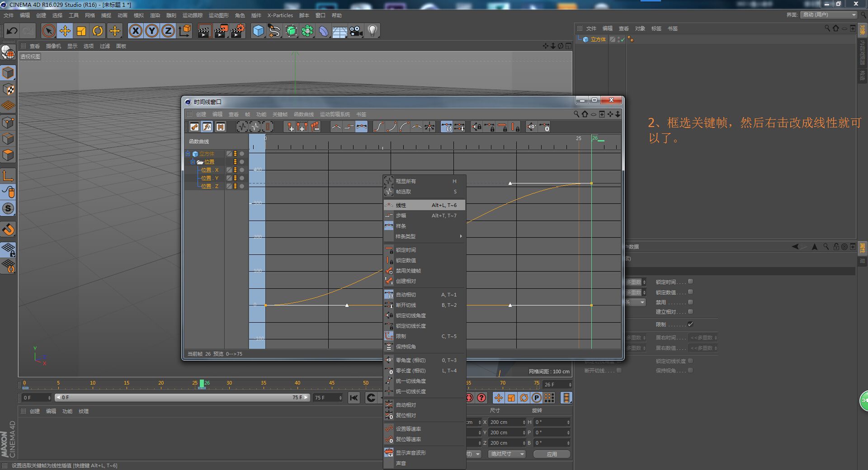Image resolution: width=868 pixels, height=470 pixels.
Task: Click Frame All icon in timeline toolbar
Action: [242, 127]
